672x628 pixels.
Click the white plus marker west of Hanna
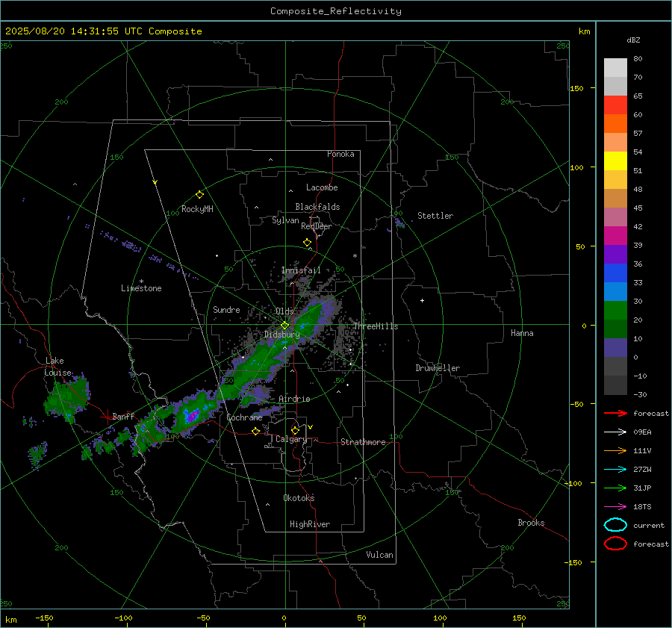pyautogui.click(x=422, y=300)
